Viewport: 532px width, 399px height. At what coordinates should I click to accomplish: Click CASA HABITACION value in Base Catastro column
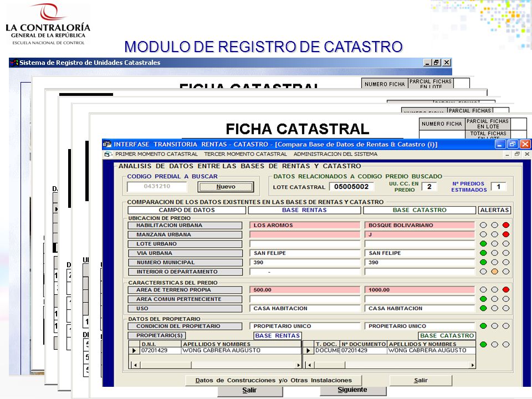click(x=420, y=309)
